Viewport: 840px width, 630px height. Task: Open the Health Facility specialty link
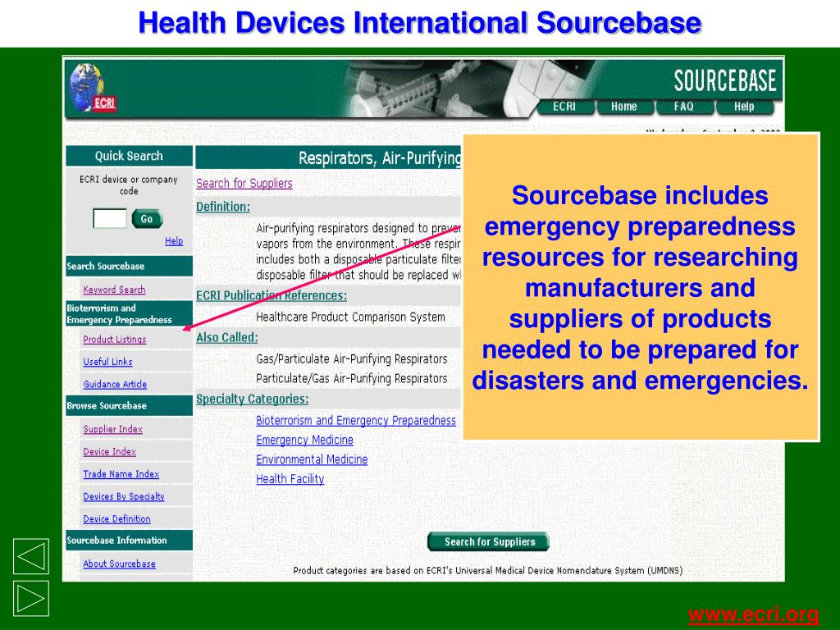coord(290,479)
